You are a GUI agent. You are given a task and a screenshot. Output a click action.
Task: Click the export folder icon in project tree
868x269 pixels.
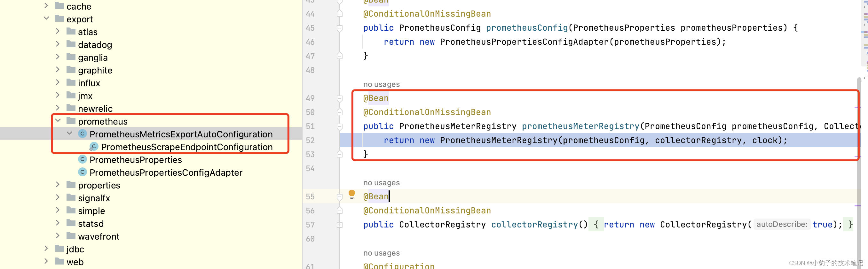point(59,19)
